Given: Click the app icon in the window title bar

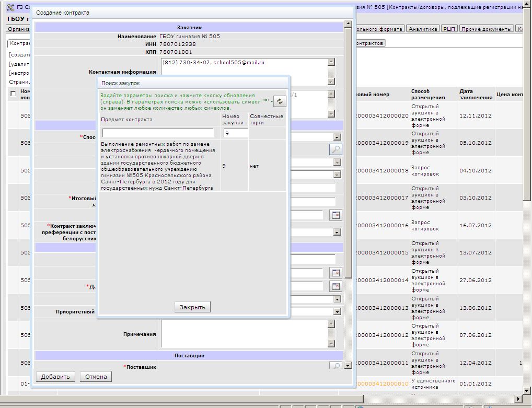Looking at the screenshot, I should point(10,8).
